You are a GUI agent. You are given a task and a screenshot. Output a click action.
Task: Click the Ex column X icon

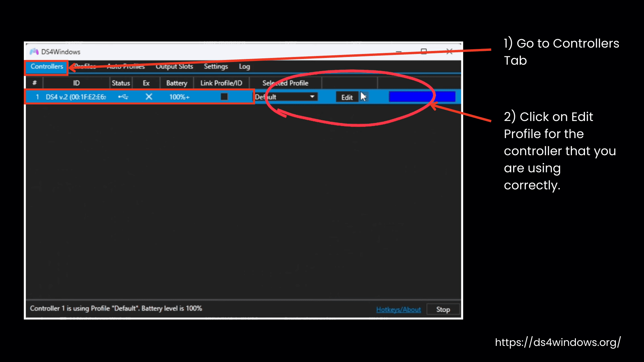149,97
